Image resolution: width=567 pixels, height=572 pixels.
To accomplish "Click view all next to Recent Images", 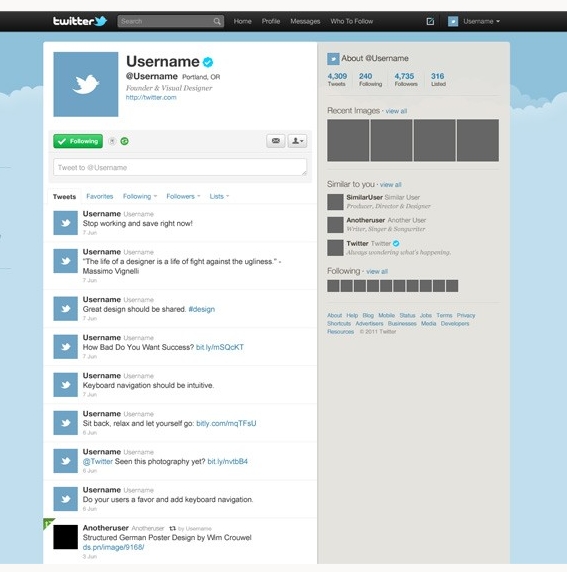I will pos(396,111).
